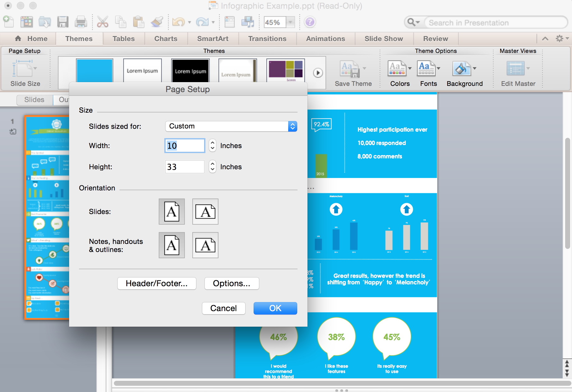
Task: Click Cancel in Page Setup
Action: (223, 308)
